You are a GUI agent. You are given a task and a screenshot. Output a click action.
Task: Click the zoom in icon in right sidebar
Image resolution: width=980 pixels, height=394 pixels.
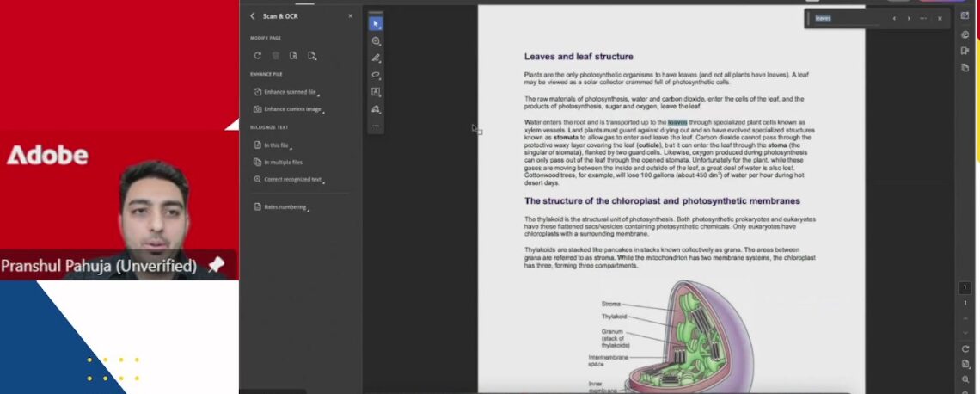point(965,379)
